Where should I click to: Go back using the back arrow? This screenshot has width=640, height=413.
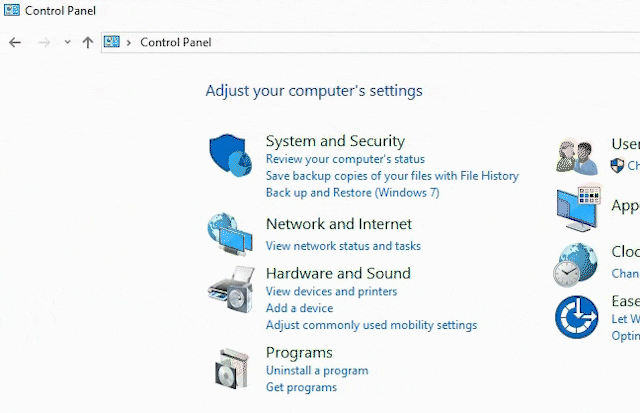(x=15, y=42)
